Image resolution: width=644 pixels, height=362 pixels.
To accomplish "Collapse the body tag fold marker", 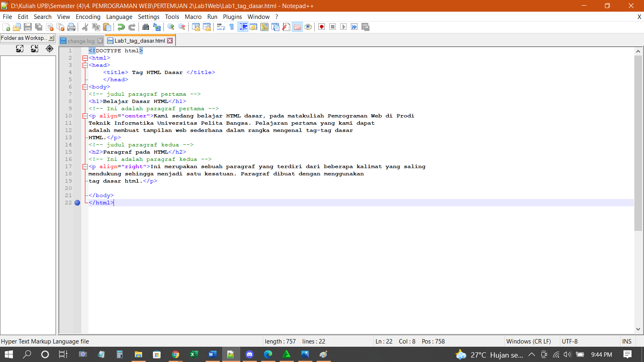I will pyautogui.click(x=85, y=87).
